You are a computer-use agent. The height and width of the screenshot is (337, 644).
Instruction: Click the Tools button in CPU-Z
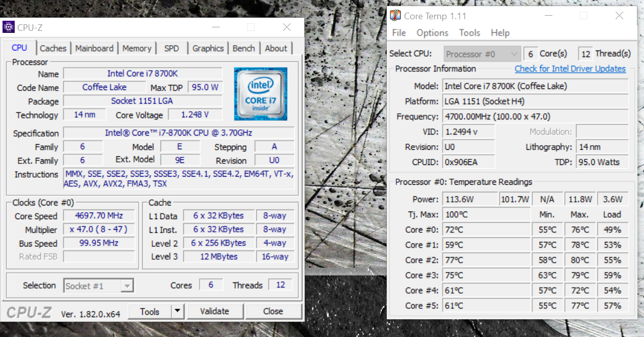coord(149,312)
